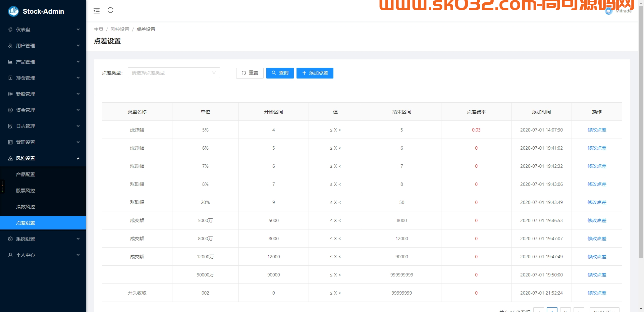Viewport: 644px width, 312px height.
Task: Expand the 持仓管理 menu chevron
Action: point(78,78)
